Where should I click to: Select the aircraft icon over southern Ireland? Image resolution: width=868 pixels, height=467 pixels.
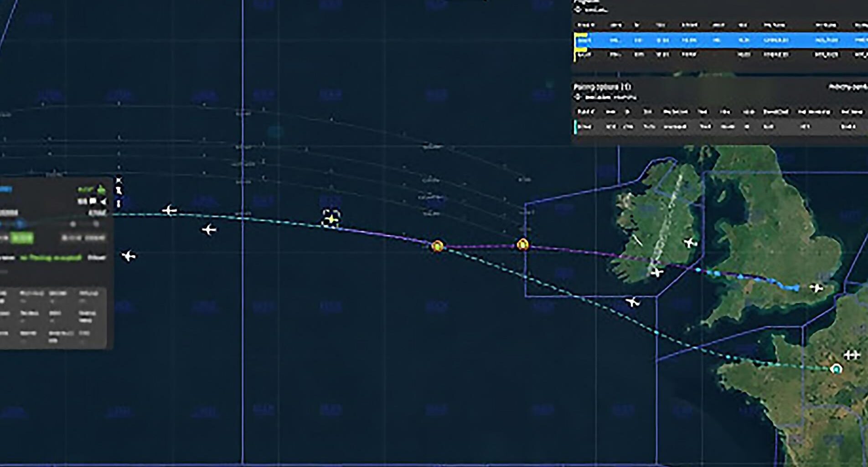(657, 273)
